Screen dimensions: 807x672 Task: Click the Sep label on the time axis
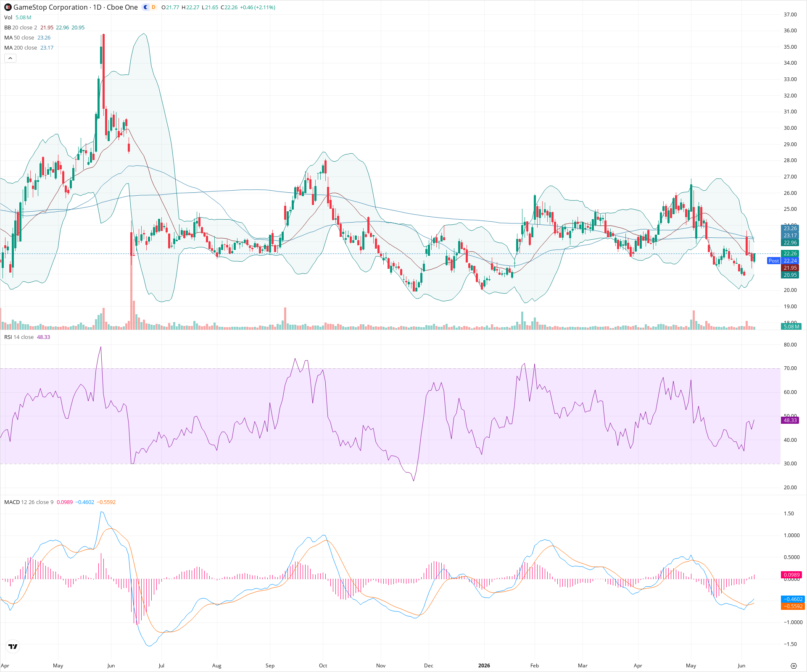click(270, 666)
